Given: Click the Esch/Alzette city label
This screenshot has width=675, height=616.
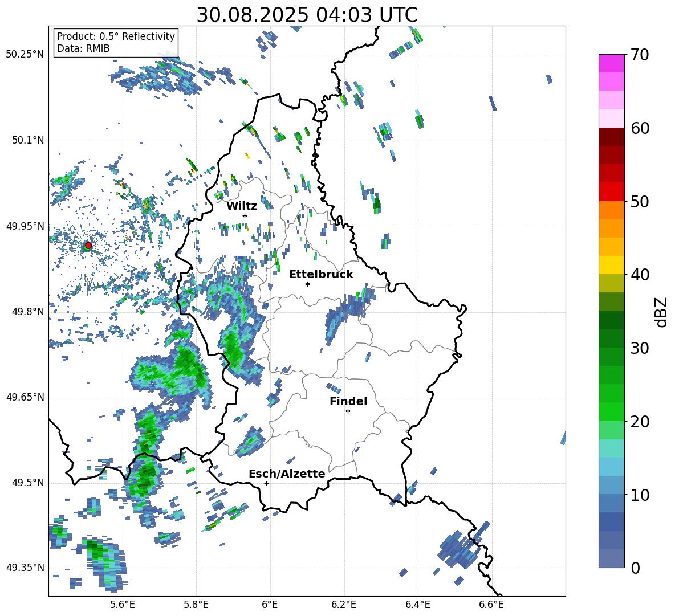Looking at the screenshot, I should pyautogui.click(x=287, y=474).
